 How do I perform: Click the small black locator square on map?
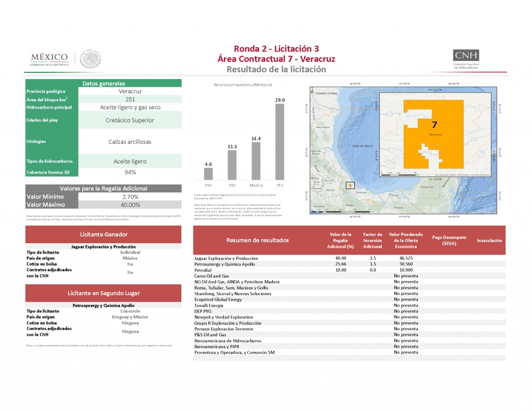point(350,185)
